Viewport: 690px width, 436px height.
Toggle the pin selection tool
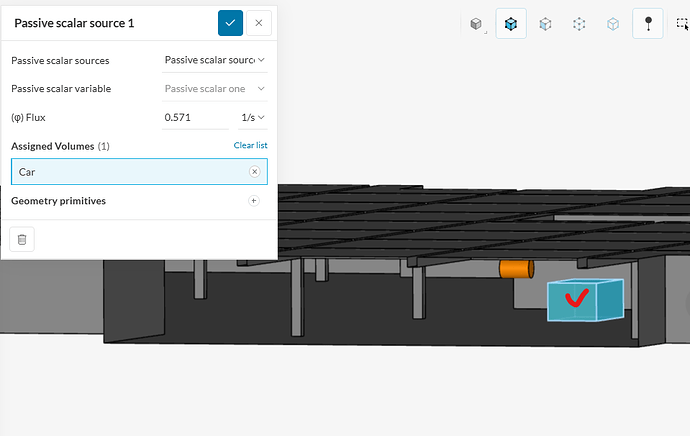click(648, 23)
